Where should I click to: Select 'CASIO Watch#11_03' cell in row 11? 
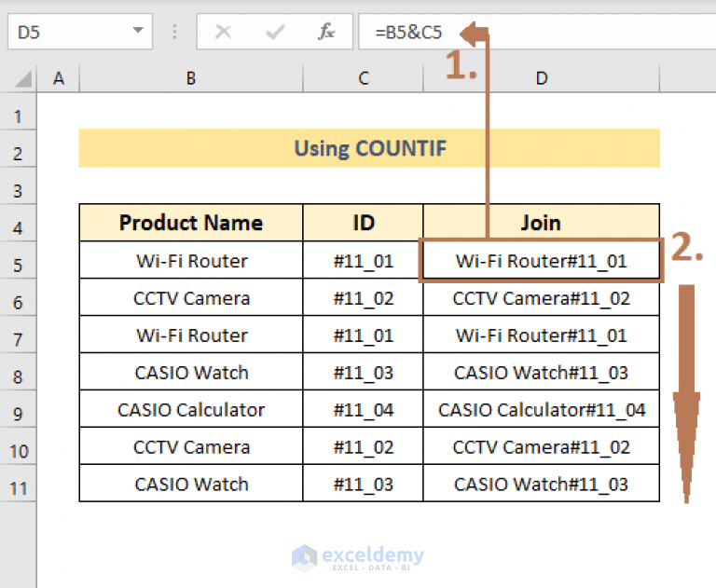[x=541, y=484]
